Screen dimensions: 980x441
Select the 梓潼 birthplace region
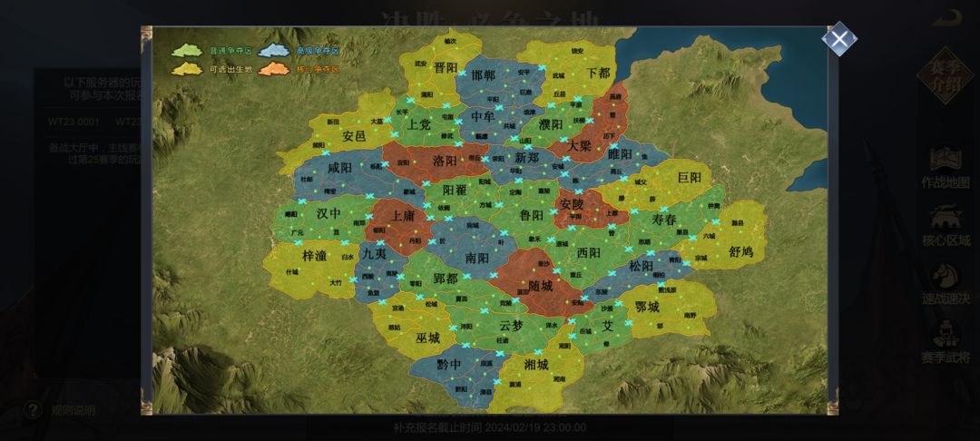point(315,255)
